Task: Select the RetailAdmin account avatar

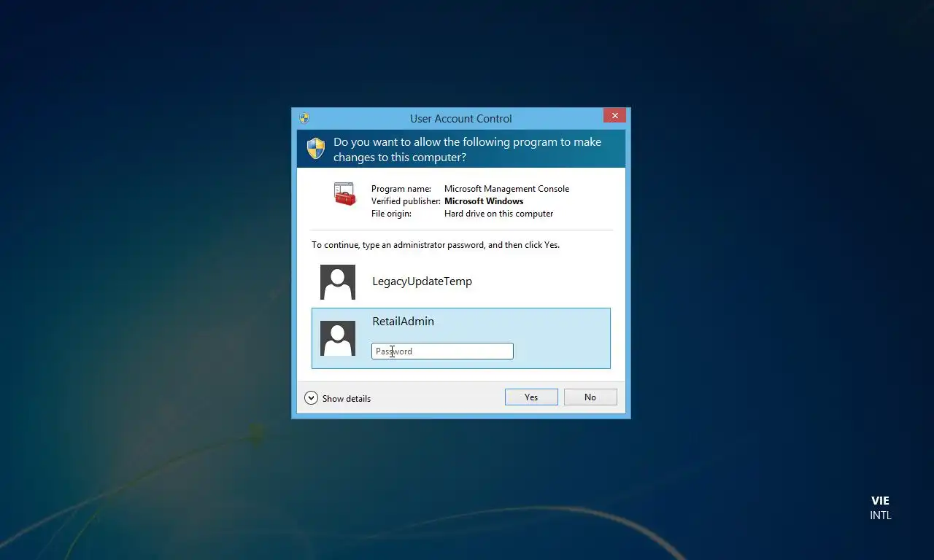Action: 338,338
